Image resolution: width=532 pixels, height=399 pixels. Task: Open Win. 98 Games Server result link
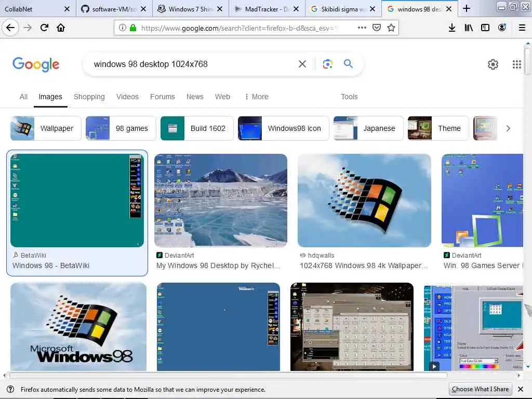[x=483, y=265]
